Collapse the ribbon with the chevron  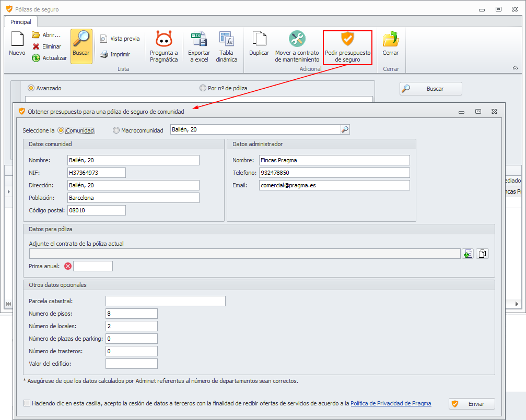(515, 68)
